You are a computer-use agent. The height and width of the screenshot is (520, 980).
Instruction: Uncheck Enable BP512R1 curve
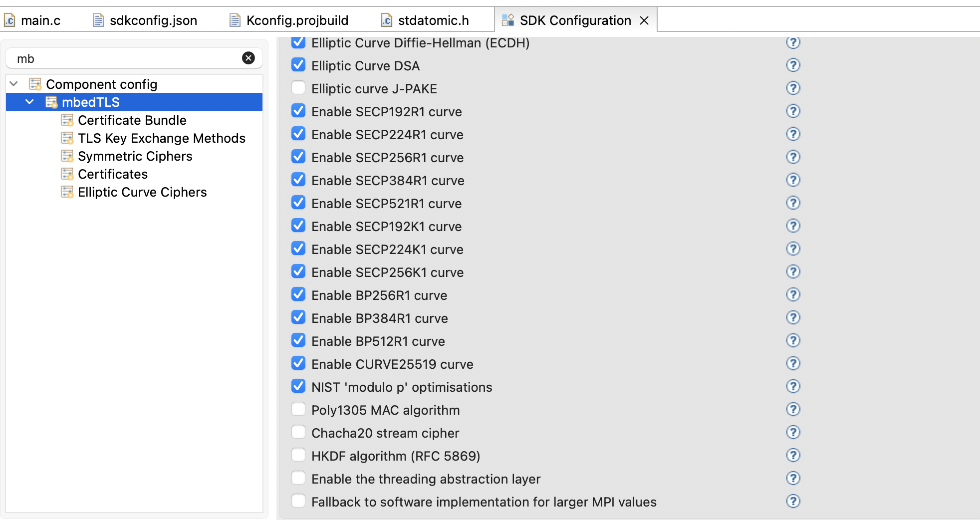(298, 340)
